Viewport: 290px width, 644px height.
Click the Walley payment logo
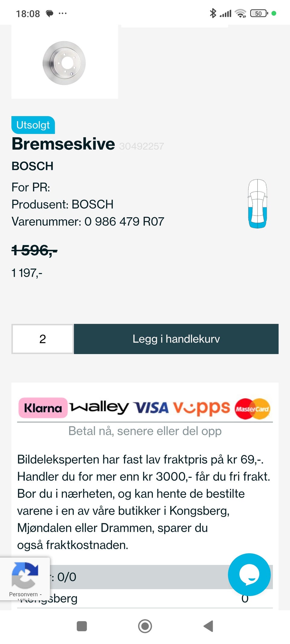(x=99, y=407)
